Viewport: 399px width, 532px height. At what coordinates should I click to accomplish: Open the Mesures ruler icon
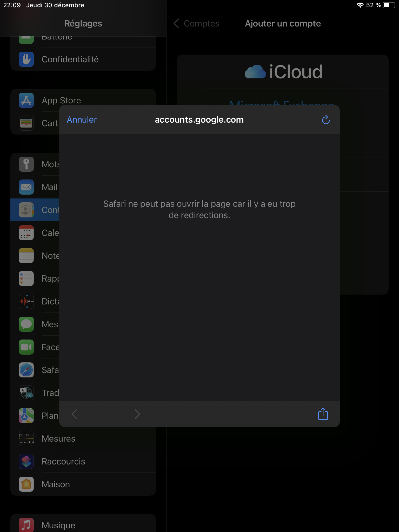26,438
